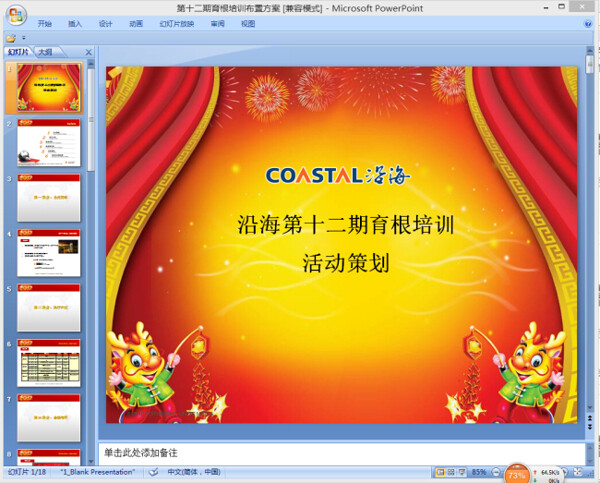Click the thumbnail pane scroll down arrow
Screen dimensions: 600x483
[91, 461]
